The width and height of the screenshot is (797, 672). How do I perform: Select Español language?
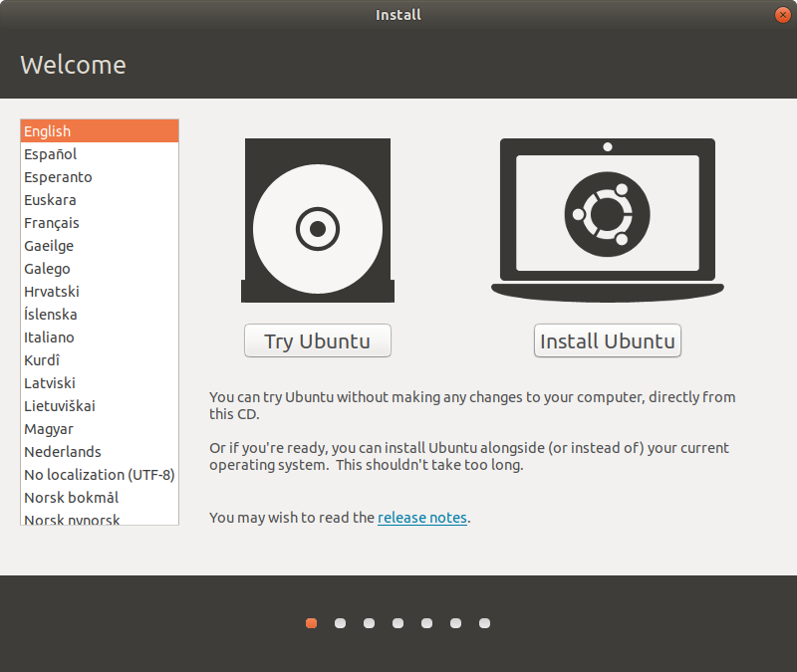[x=100, y=154]
